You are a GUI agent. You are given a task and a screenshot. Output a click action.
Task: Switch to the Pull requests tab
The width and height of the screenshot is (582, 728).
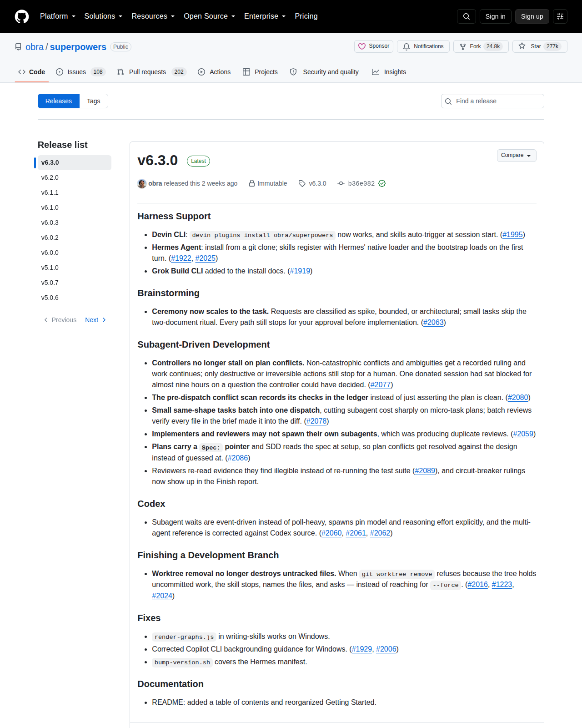point(151,72)
